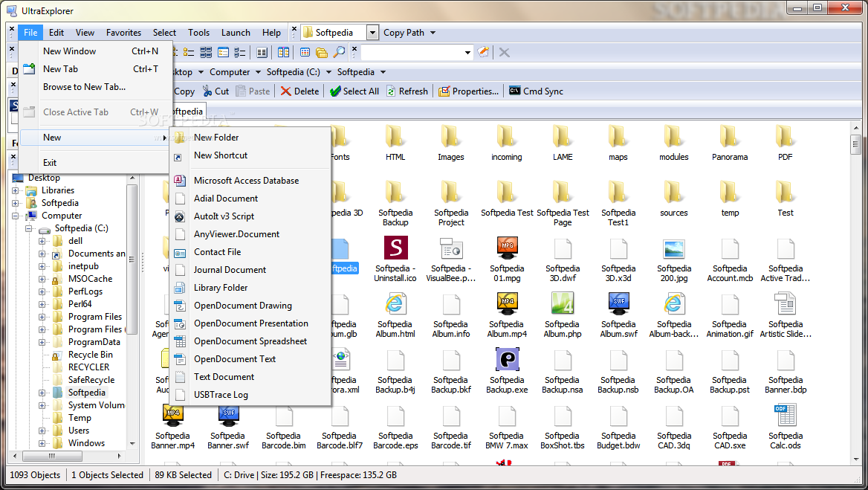
Task: Select Program Files in folder tree
Action: click(95, 317)
